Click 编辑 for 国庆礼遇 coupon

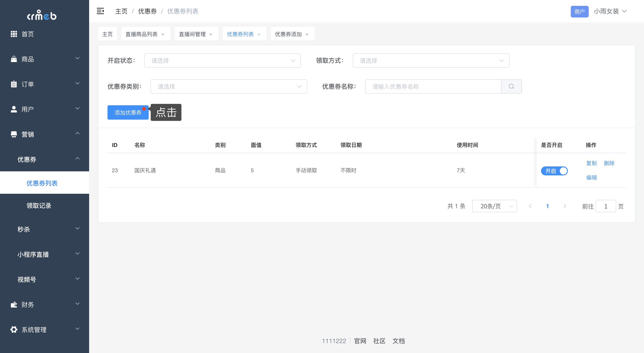click(x=592, y=177)
